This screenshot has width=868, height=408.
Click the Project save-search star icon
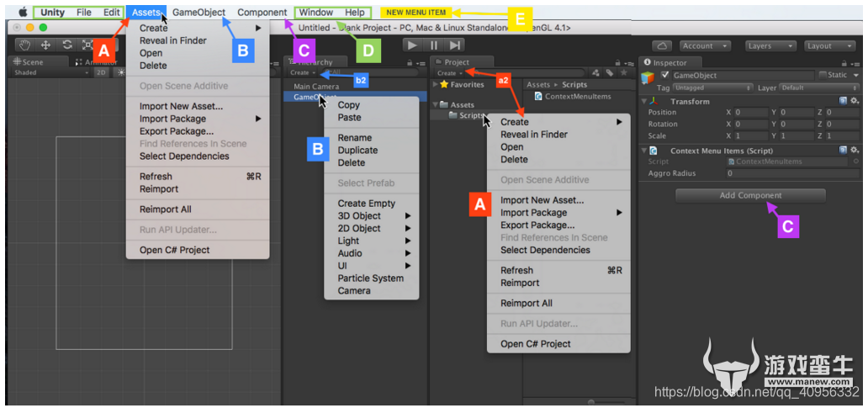tap(623, 72)
